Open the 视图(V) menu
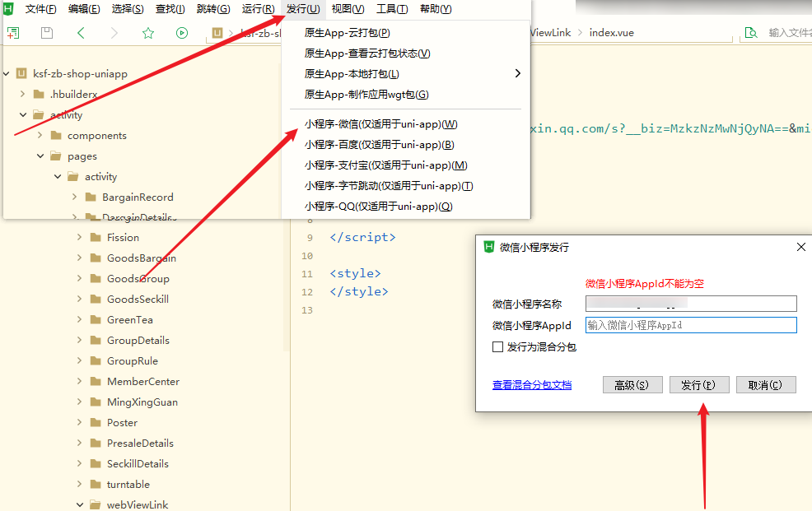The image size is (812, 511). (x=348, y=9)
